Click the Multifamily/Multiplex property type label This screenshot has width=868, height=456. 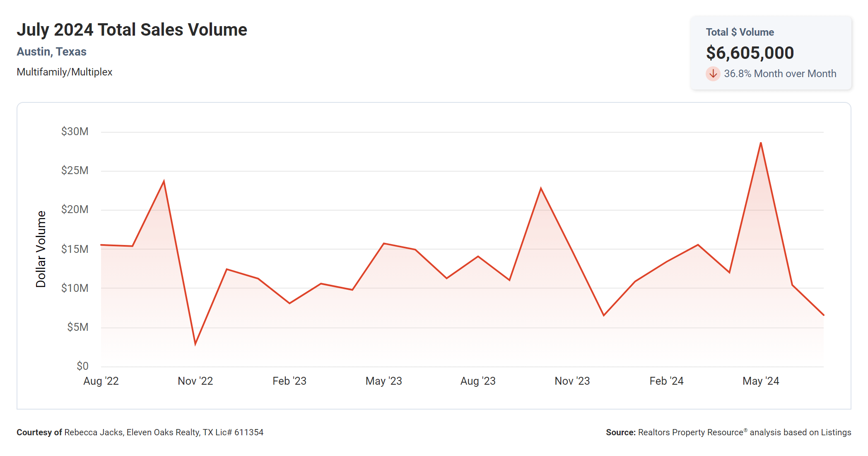click(64, 72)
